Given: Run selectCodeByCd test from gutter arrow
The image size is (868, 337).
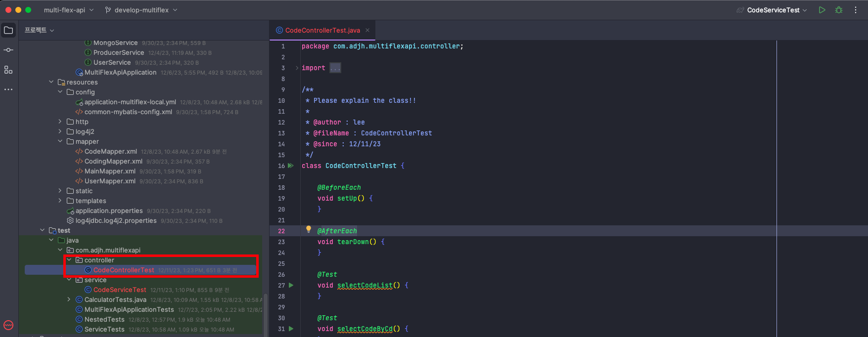Looking at the screenshot, I should pos(291,329).
